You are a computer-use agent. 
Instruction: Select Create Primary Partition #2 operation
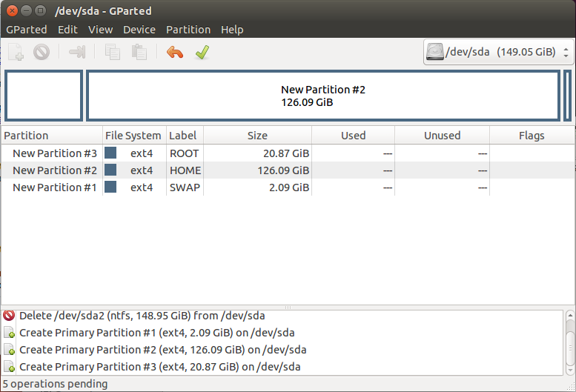coord(282,350)
